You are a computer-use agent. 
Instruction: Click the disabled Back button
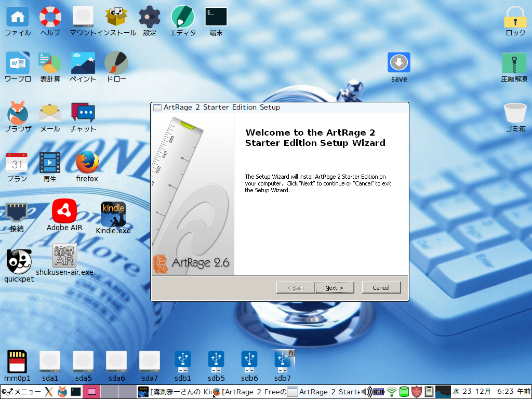[296, 287]
